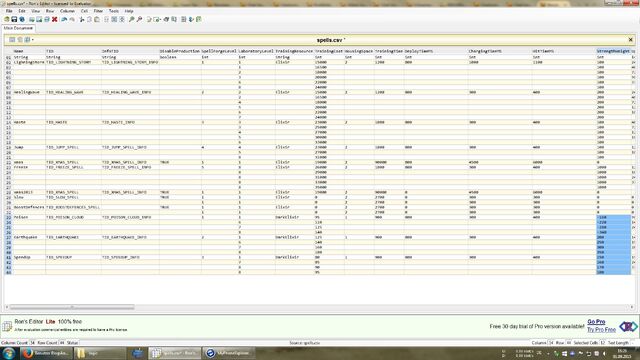Click the Pro version logo icon
Screen dimensions: 640x360
[628, 326]
